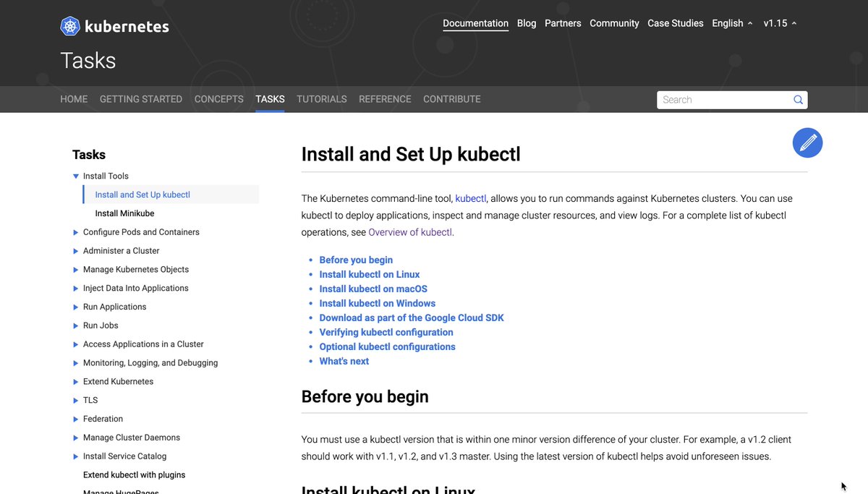The width and height of the screenshot is (868, 494).
Task: Expand Administer a Cluster arrow
Action: (76, 251)
